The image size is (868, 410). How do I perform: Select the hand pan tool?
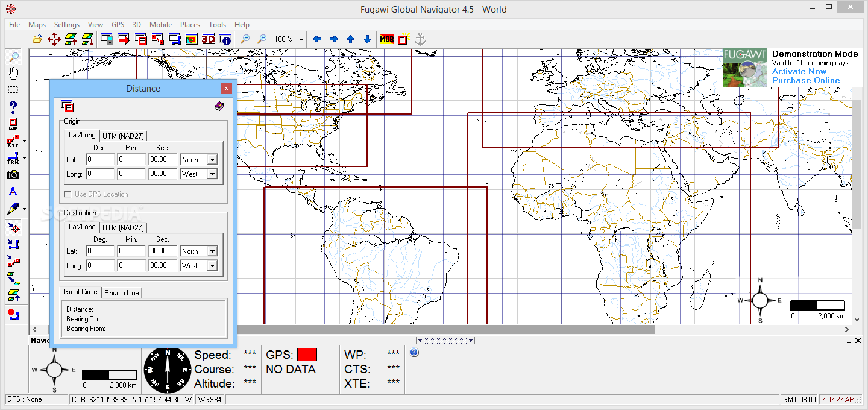point(13,74)
